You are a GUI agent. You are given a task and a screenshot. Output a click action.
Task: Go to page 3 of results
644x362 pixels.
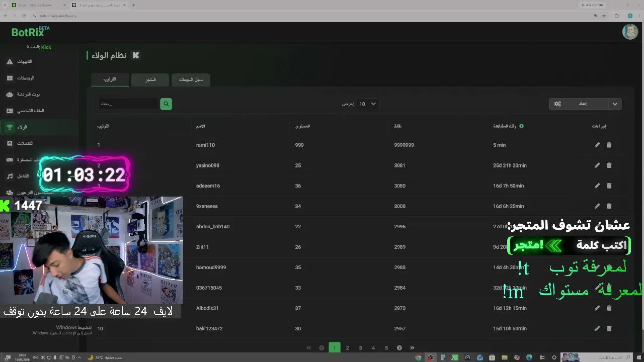pos(360,347)
